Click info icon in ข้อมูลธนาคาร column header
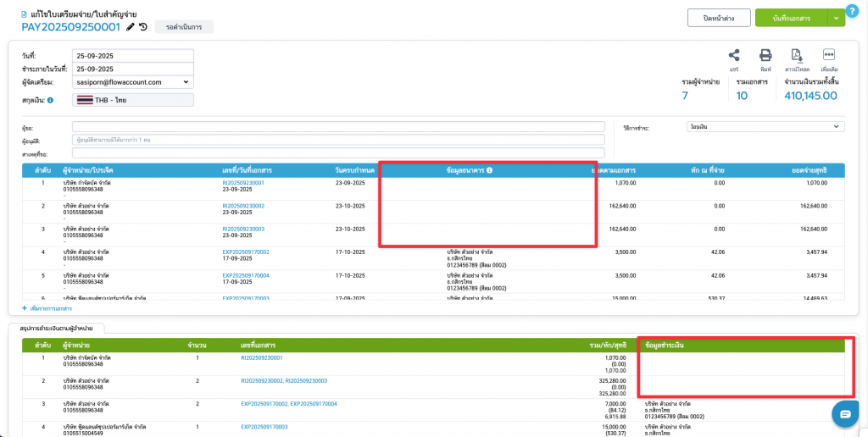The height and width of the screenshot is (437, 868). [490, 170]
